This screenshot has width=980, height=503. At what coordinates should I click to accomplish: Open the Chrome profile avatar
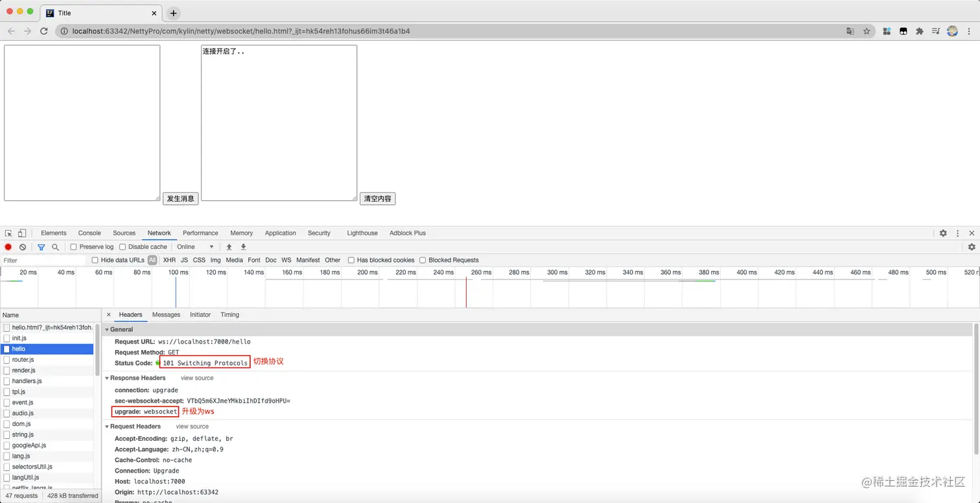click(952, 31)
